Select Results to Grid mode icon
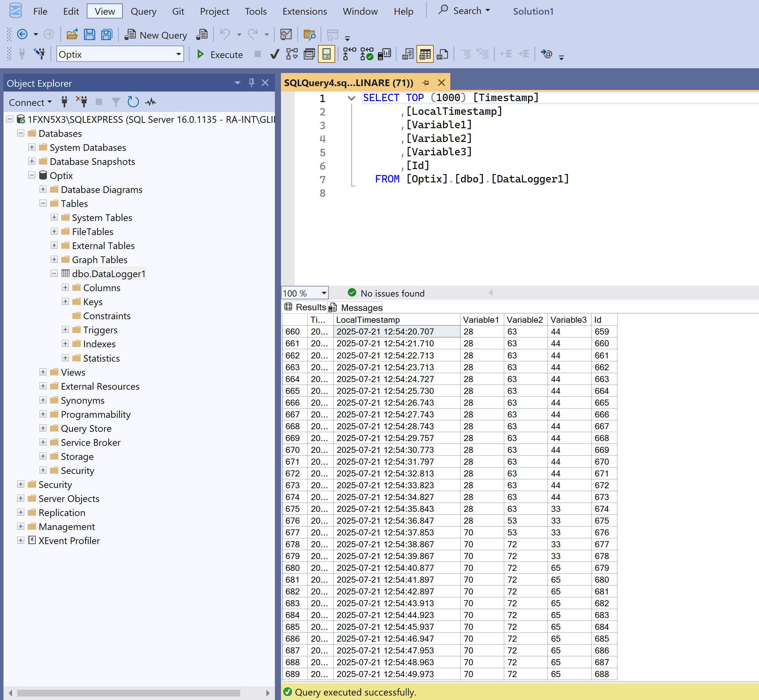 pos(425,54)
